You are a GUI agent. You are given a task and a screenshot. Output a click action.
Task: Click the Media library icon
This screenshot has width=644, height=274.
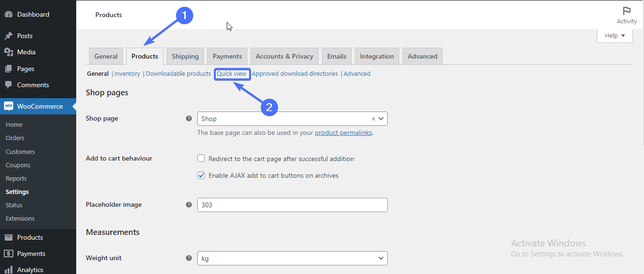click(9, 52)
